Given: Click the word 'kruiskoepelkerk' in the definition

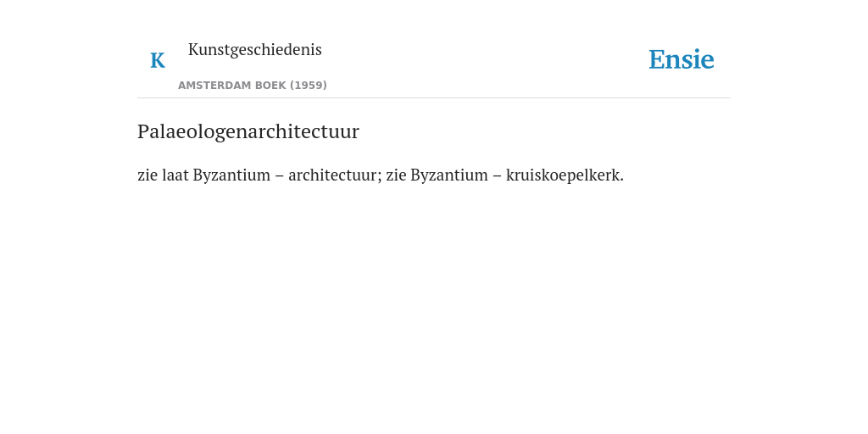Looking at the screenshot, I should pos(563,175).
